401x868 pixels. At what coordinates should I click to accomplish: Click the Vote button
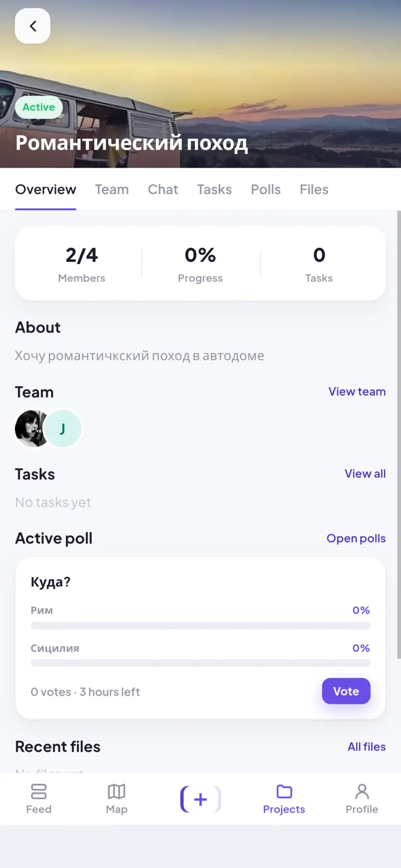pos(346,691)
